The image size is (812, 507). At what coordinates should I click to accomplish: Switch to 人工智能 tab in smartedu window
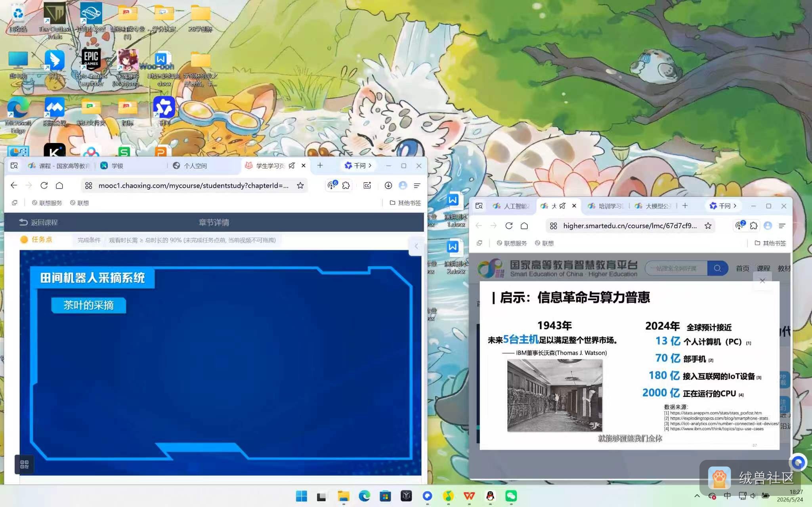click(511, 206)
